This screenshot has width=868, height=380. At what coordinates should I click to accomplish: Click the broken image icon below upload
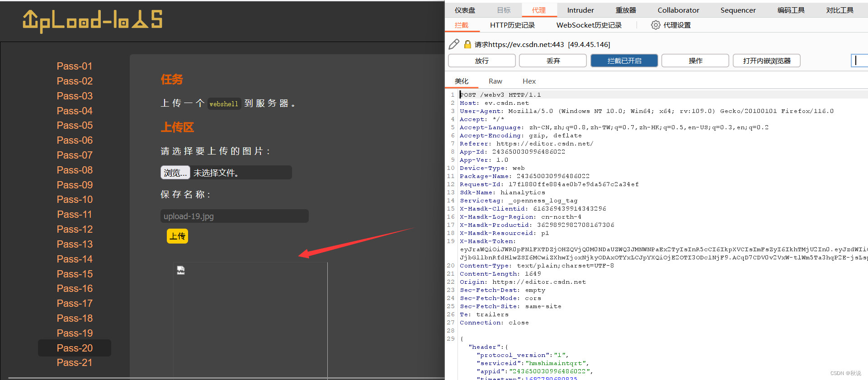(181, 270)
